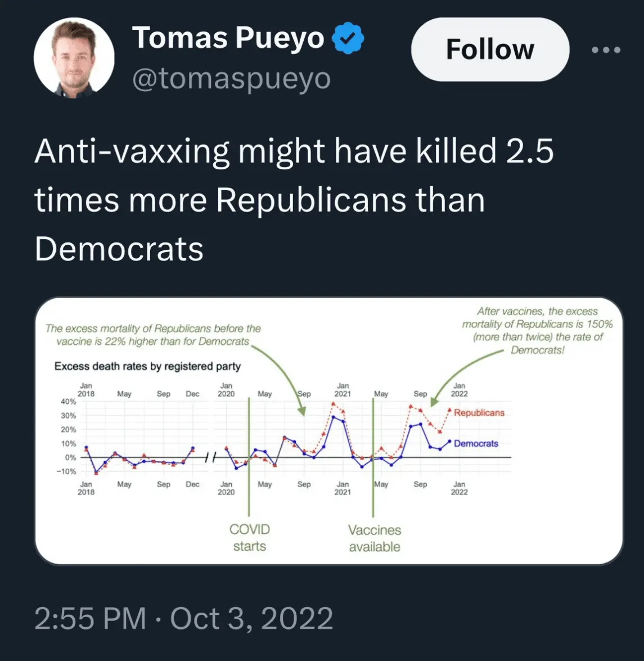Click the annotation about 22% higher mortality
Screen dimensions: 644x661
coord(153,335)
